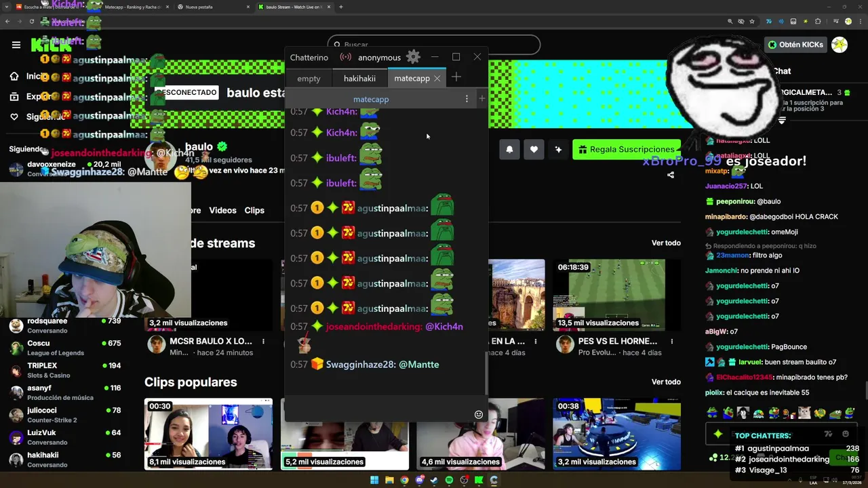The image size is (868, 488).
Task: Click chat message from piolix
Action: click(757, 392)
